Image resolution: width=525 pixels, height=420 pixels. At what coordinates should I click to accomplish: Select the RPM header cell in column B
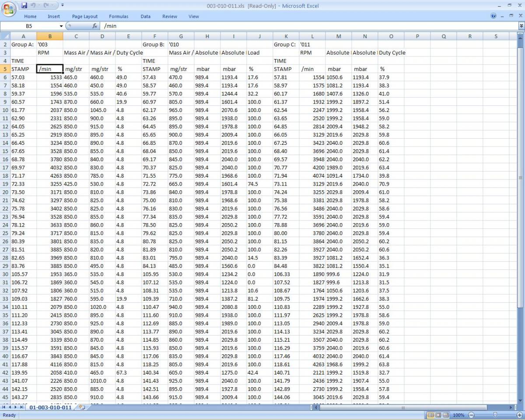[x=49, y=53]
